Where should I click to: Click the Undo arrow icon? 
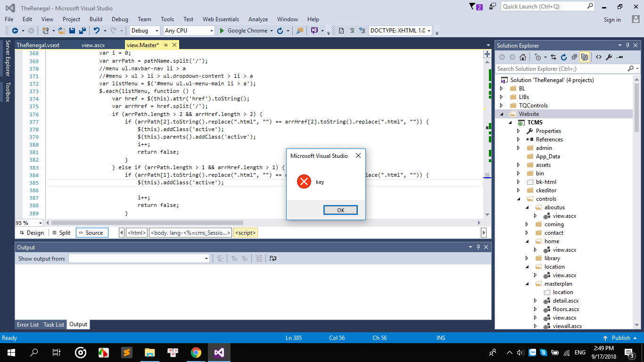click(x=96, y=31)
